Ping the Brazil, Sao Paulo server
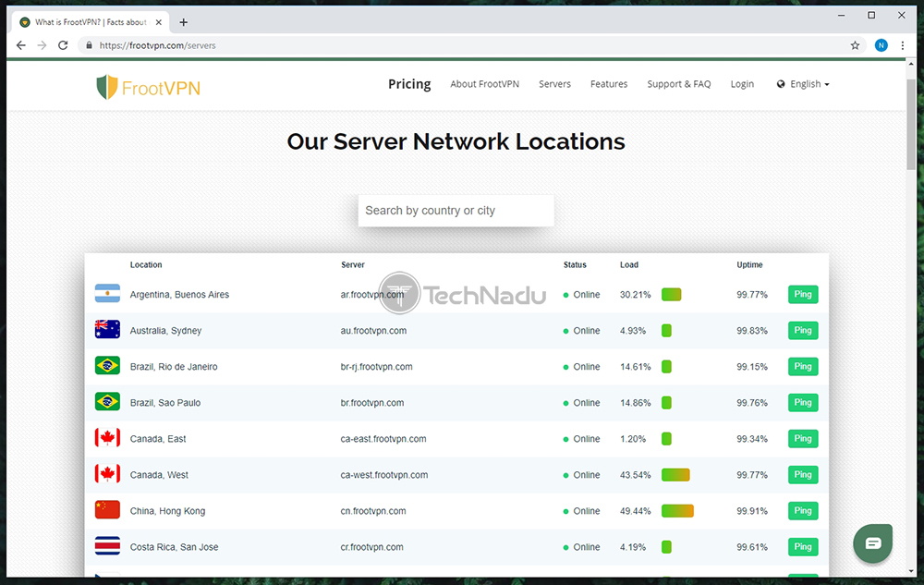The height and width of the screenshot is (585, 924). click(803, 402)
